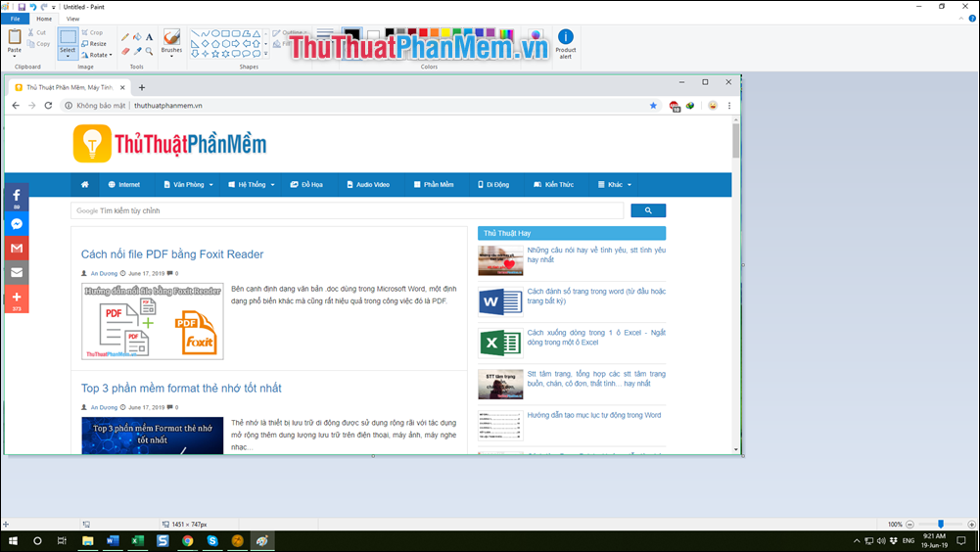Open the Rotate dropdown menu
The width and height of the screenshot is (980, 552).
point(98,55)
